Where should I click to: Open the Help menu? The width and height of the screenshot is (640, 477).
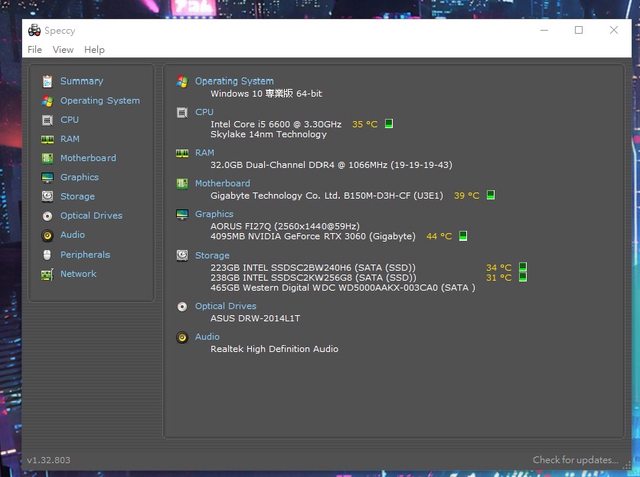coord(94,50)
